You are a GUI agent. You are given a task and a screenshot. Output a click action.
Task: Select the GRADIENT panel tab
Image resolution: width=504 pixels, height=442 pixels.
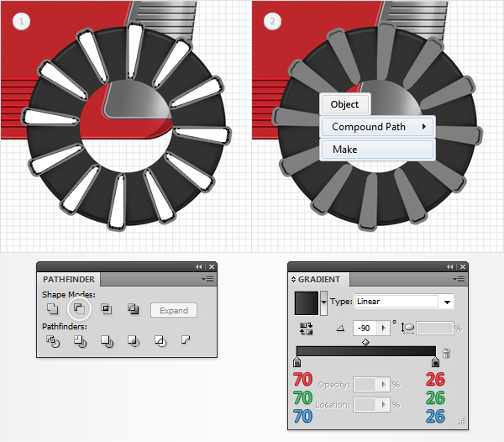click(319, 279)
